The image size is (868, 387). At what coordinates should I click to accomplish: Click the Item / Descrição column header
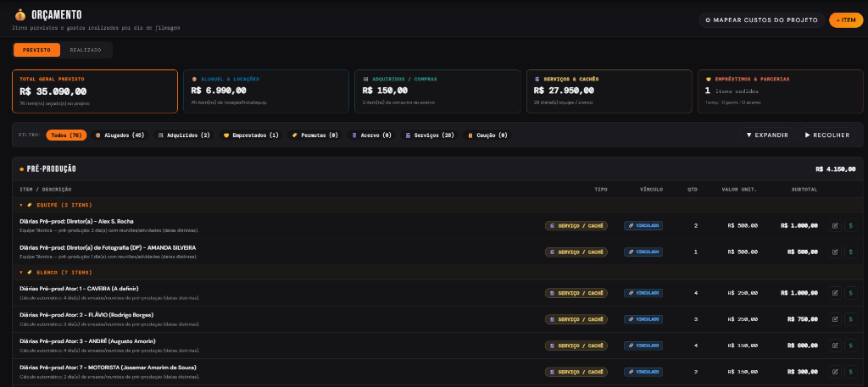pos(46,190)
